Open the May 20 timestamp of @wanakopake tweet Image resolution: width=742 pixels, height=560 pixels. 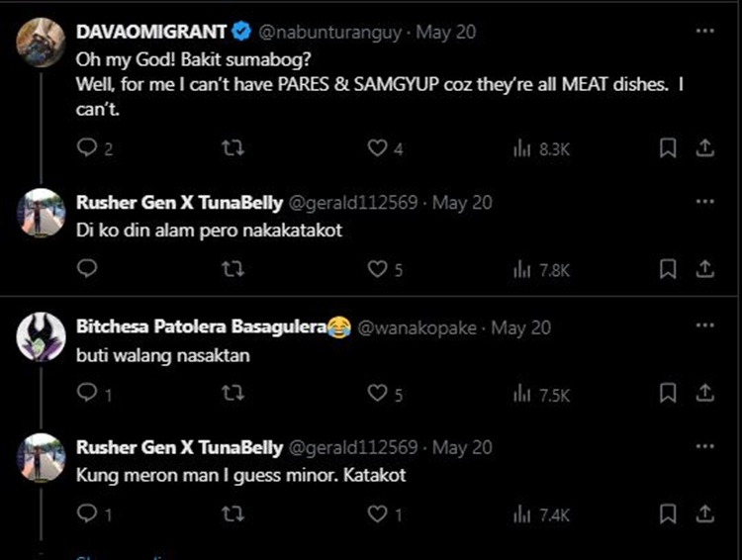point(521,327)
